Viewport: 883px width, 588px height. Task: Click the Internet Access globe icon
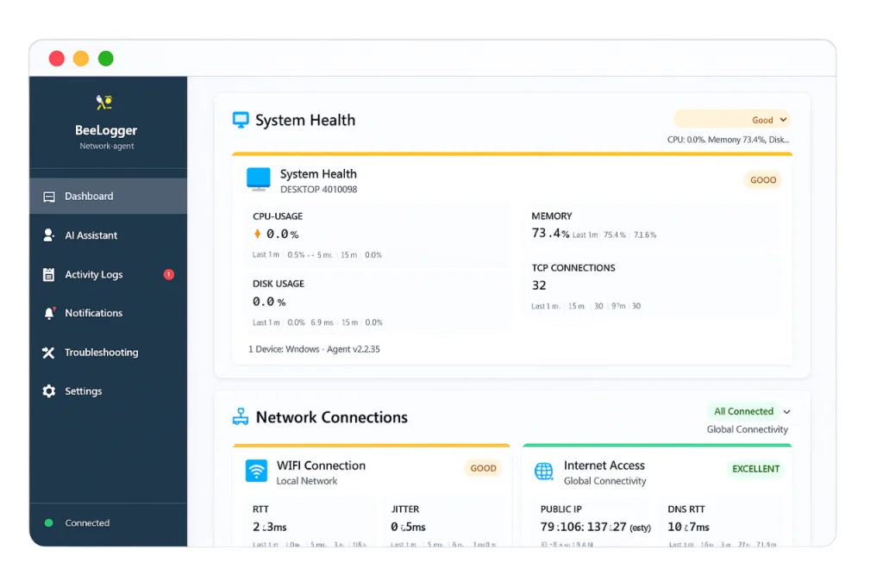click(543, 471)
